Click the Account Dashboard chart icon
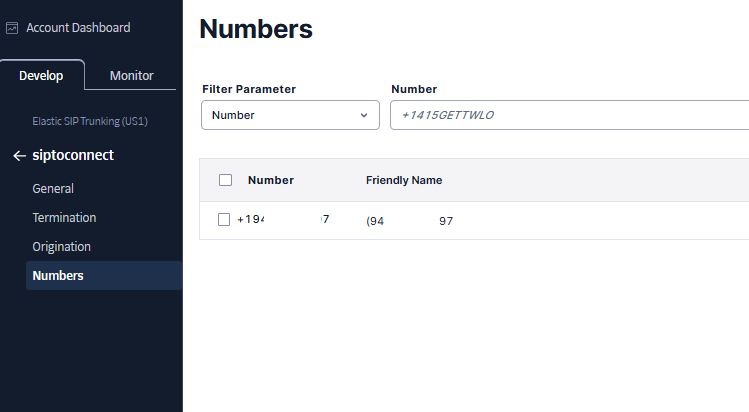Screen dimensions: 749x412 coord(12,28)
